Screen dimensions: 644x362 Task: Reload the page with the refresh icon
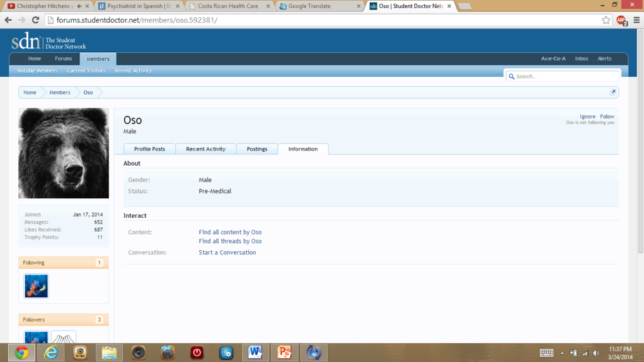36,20
